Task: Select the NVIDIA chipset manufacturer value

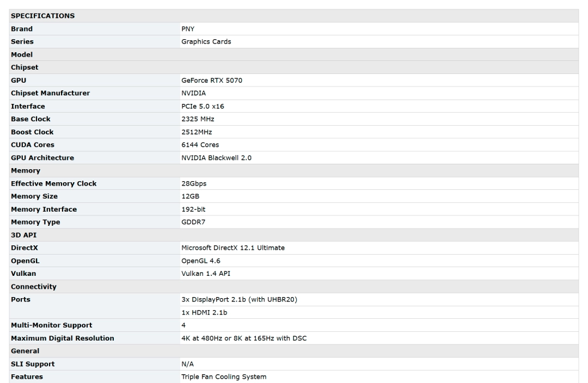Action: point(193,94)
